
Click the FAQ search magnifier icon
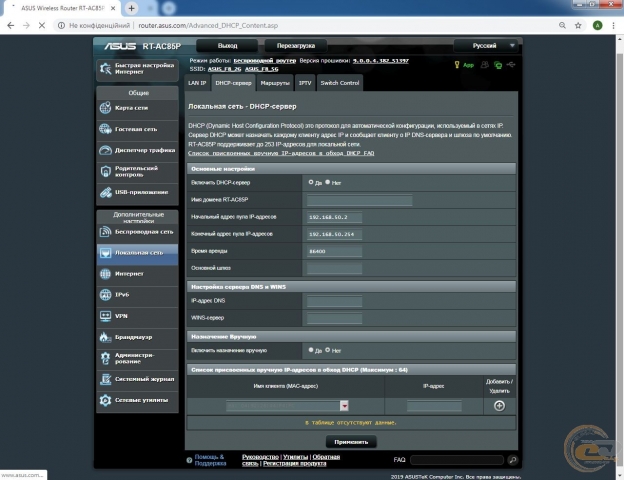(x=513, y=460)
